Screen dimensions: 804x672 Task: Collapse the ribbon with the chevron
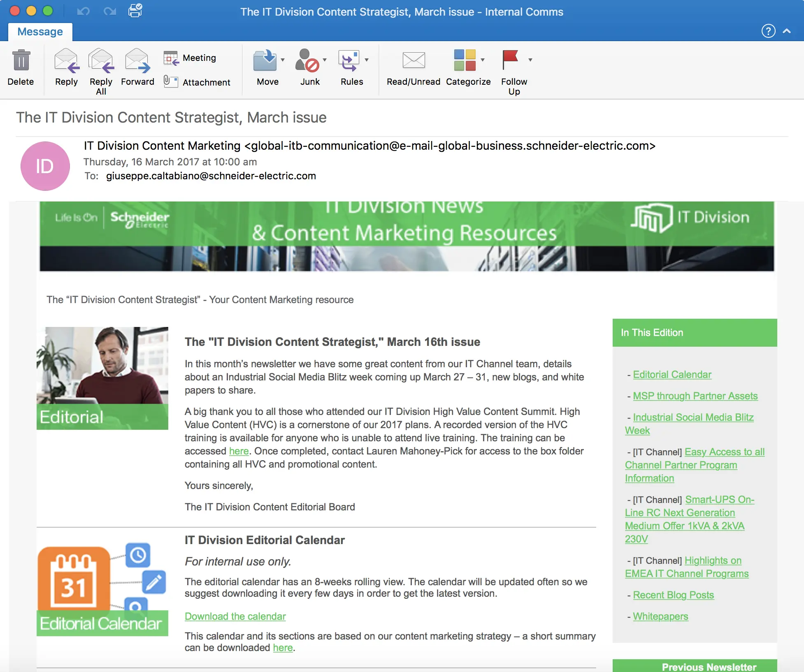point(787,31)
